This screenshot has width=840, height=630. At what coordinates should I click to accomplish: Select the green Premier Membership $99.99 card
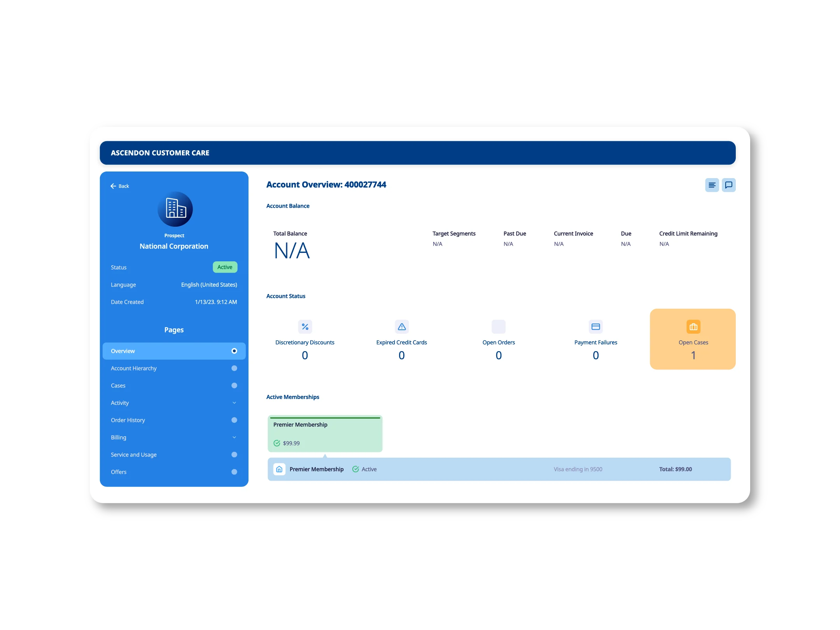(x=325, y=434)
